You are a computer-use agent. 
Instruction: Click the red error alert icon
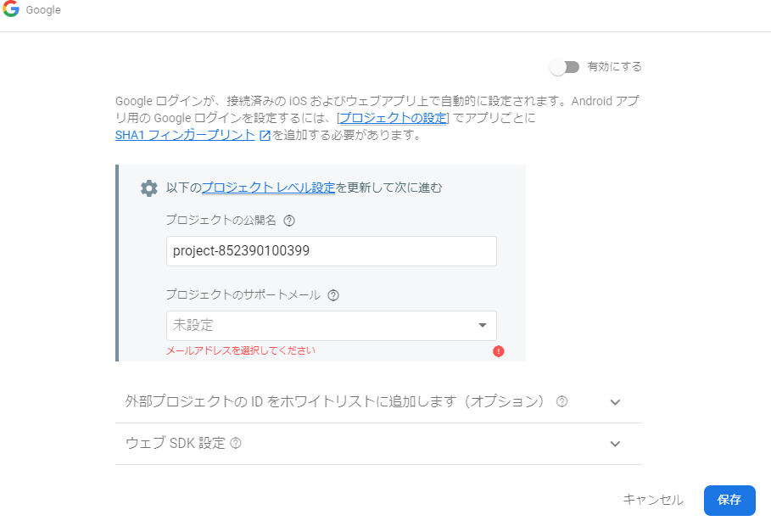(x=498, y=351)
